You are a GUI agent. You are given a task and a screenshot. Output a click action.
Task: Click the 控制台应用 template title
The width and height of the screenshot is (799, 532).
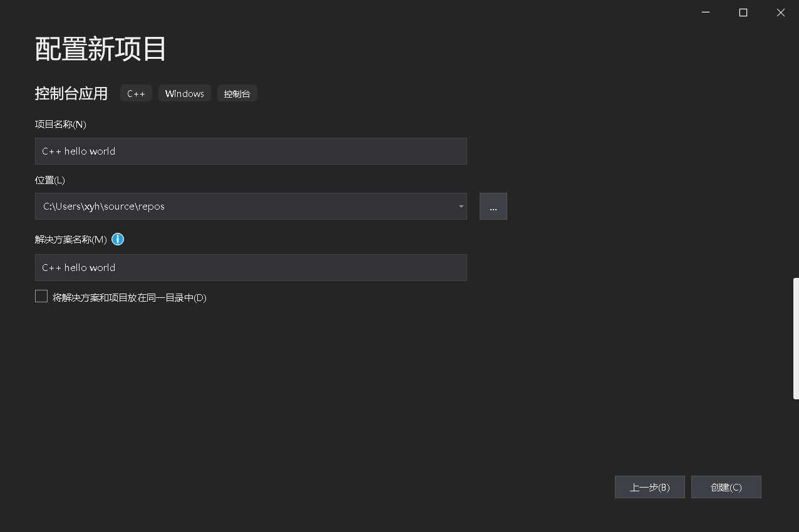[x=71, y=93]
